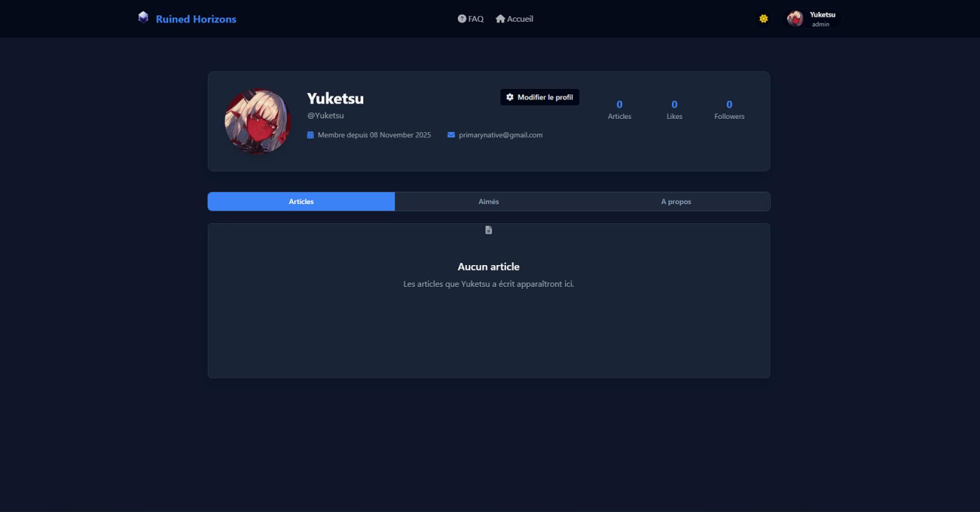Viewport: 980px width, 512px height.
Task: Click the small avatar icon in the navbar
Action: tap(795, 18)
